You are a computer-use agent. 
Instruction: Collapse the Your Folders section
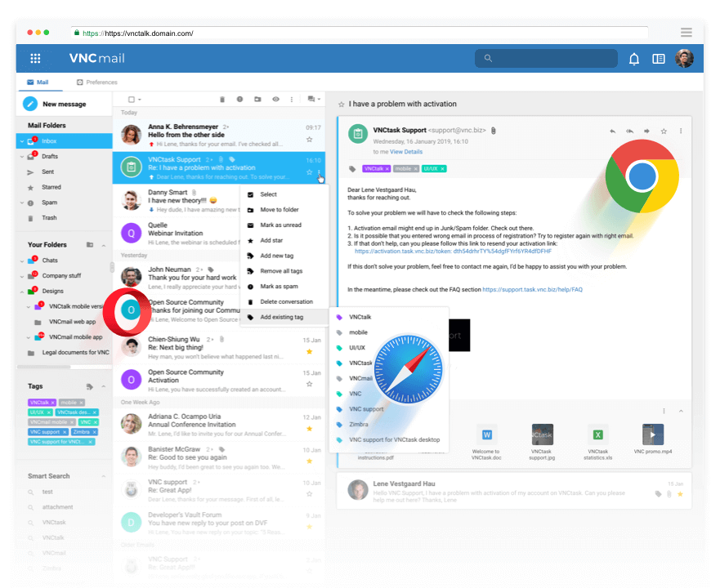(x=104, y=246)
